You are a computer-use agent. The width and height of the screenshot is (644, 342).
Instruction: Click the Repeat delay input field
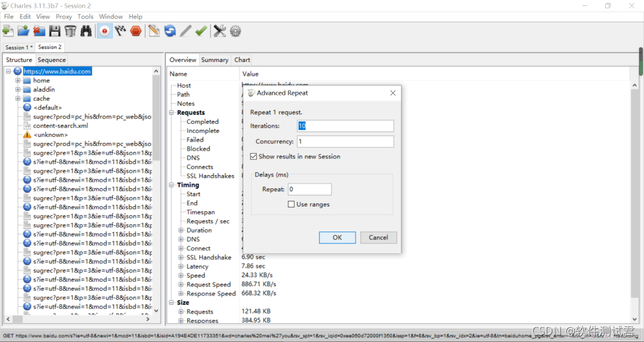[309, 189]
